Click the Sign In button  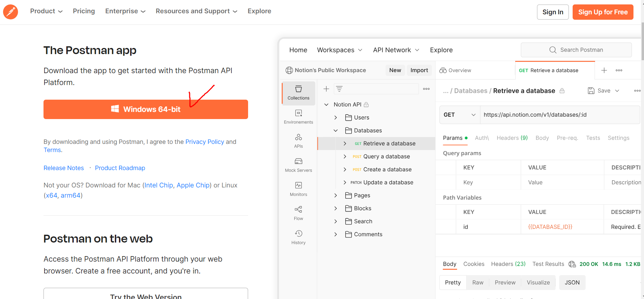click(x=553, y=12)
